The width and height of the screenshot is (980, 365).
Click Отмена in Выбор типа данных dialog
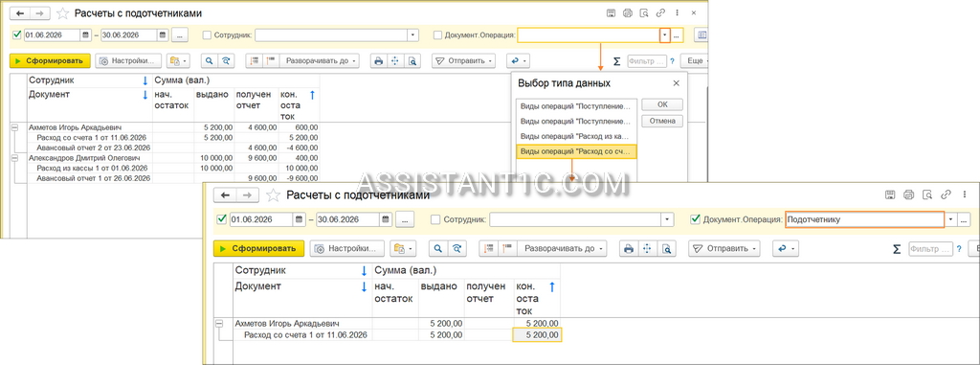pos(662,121)
